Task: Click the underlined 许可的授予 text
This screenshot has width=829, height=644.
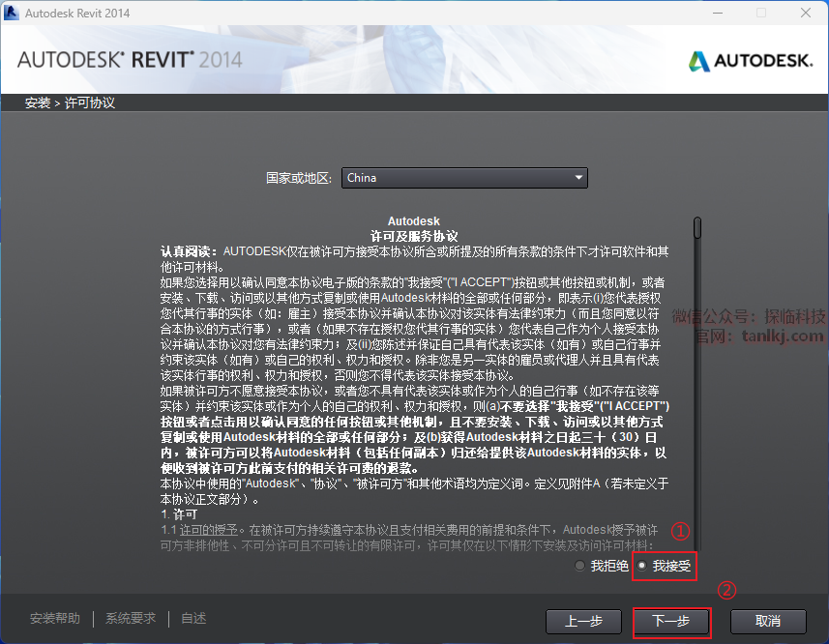Action: point(208,530)
